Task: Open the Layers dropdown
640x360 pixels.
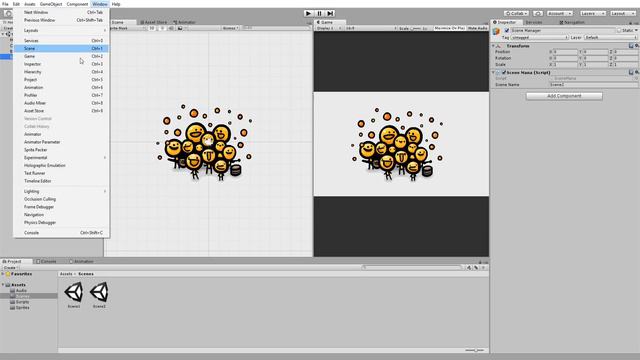Action: 592,13
